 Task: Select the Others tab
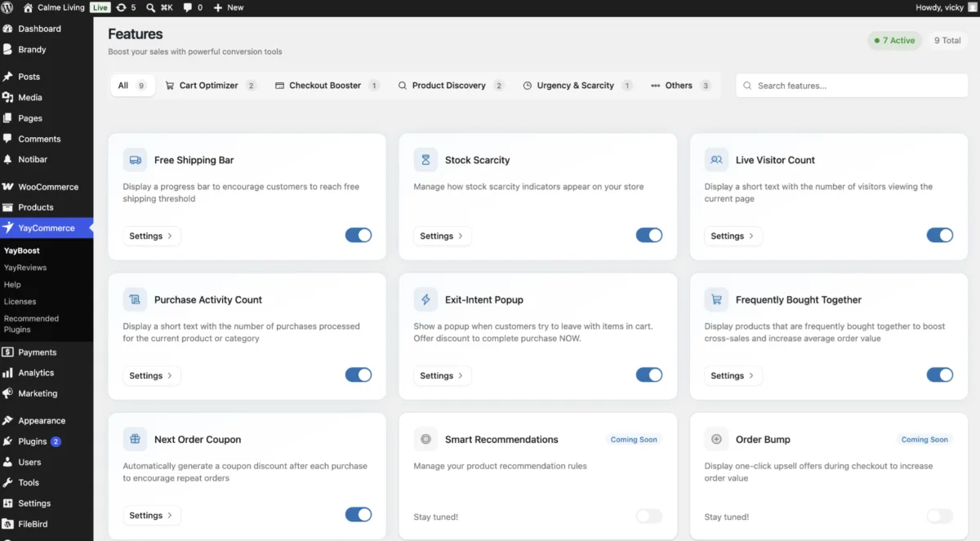[x=681, y=86]
